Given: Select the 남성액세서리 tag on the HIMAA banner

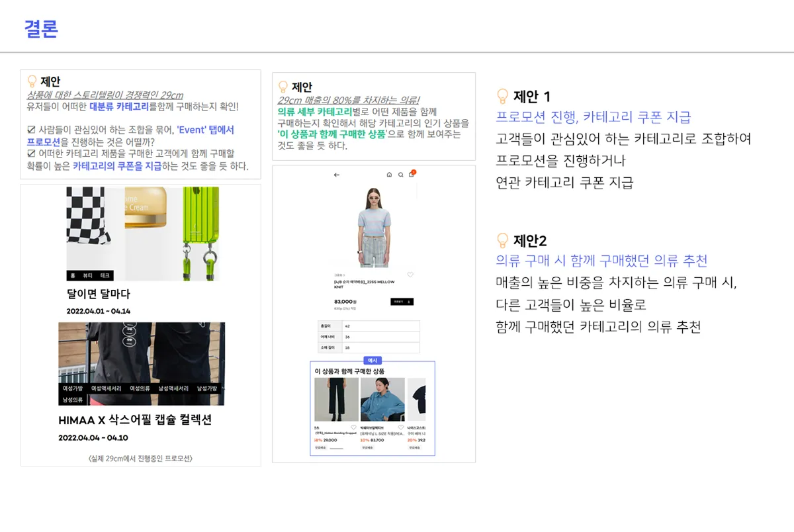Looking at the screenshot, I should click(174, 388).
